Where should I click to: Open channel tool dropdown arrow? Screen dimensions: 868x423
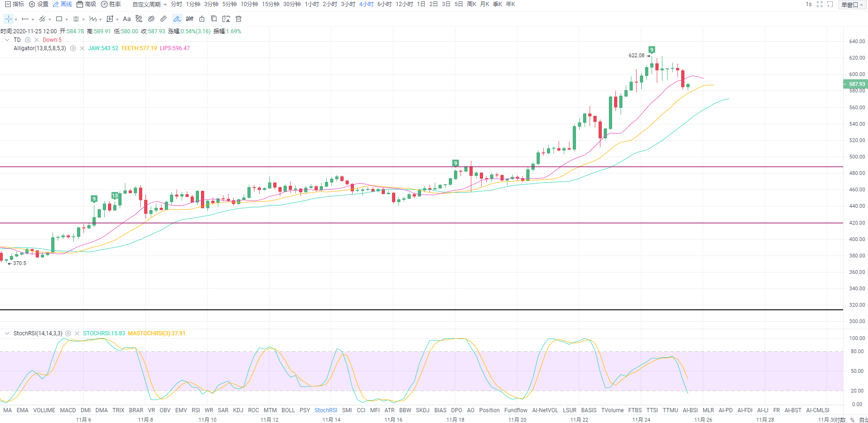coord(50,20)
